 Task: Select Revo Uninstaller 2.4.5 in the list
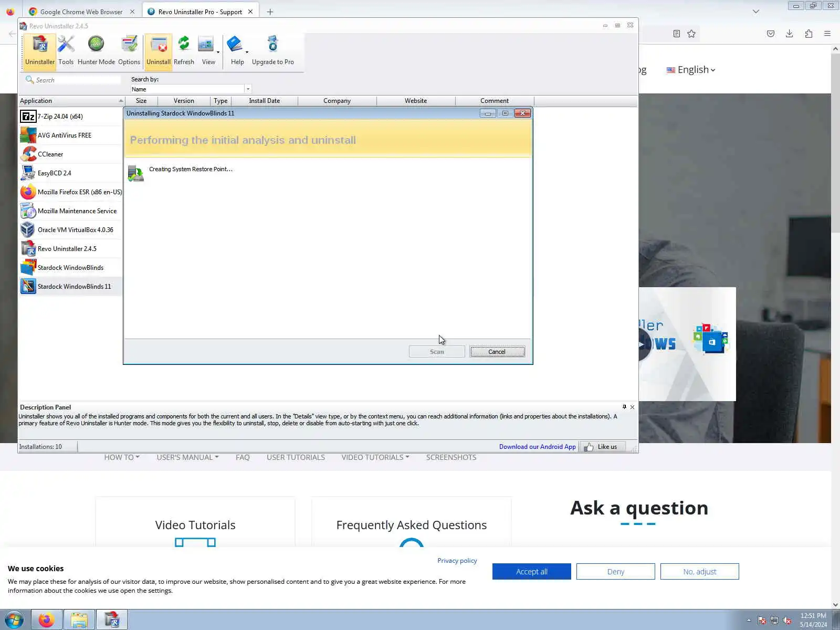tap(71, 249)
